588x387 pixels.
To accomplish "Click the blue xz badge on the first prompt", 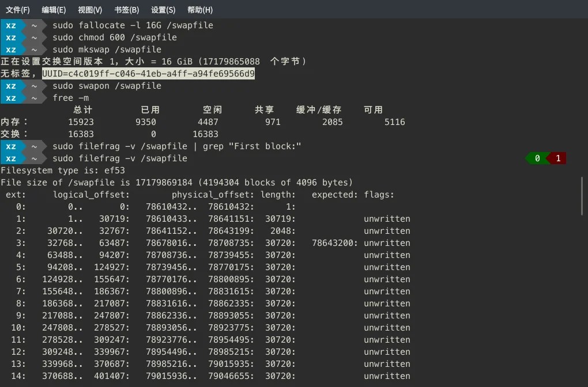I will (11, 25).
